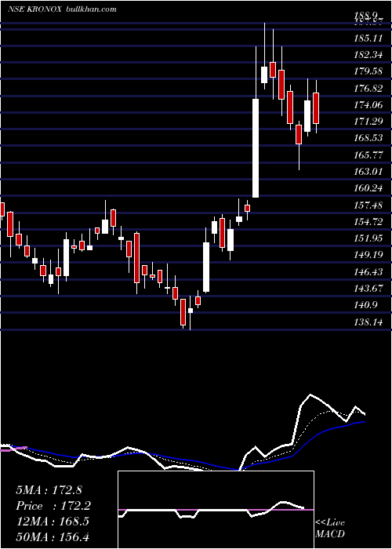Select the 185.11 price axis label
This screenshot has height=549, width=392.
pos(368,38)
